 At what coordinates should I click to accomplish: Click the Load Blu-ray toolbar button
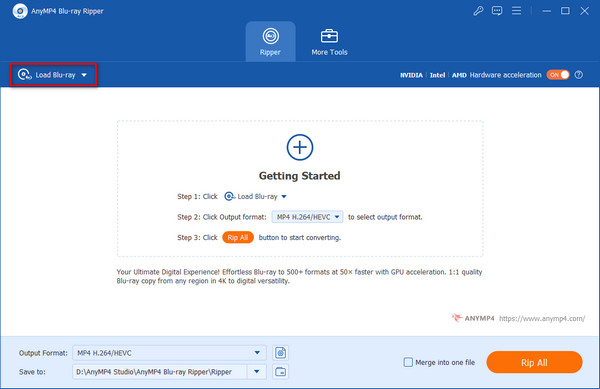[x=53, y=75]
